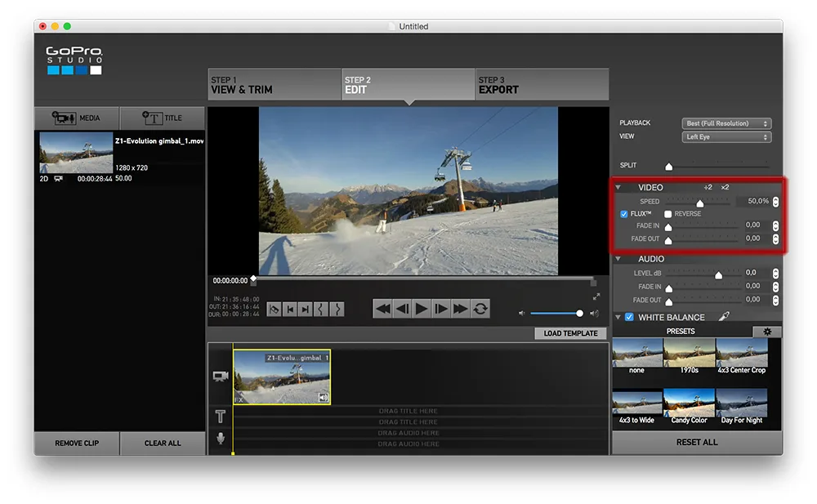Jump to the clip's in point
This screenshot has height=504, width=817.
(x=290, y=309)
